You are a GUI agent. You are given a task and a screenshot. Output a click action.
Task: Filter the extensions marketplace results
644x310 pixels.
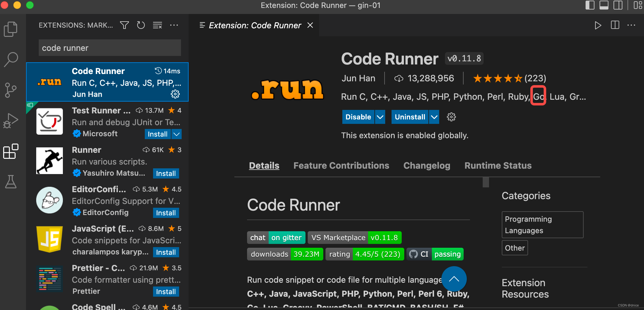(x=124, y=25)
